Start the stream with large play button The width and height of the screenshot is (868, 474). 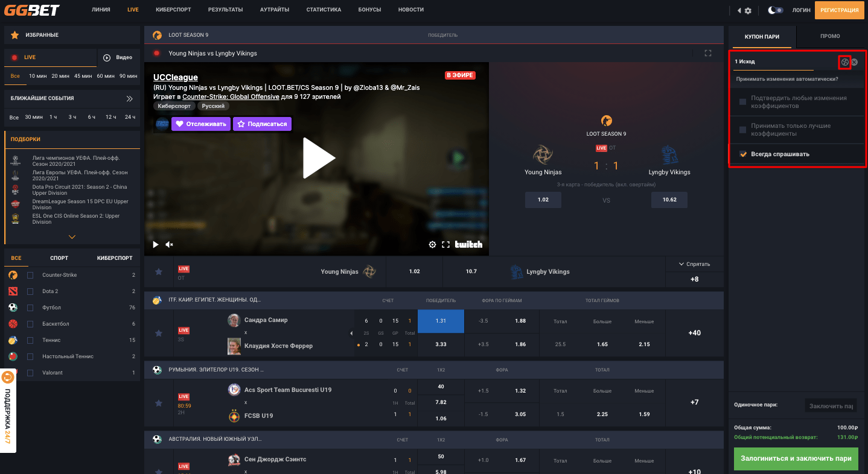point(318,158)
